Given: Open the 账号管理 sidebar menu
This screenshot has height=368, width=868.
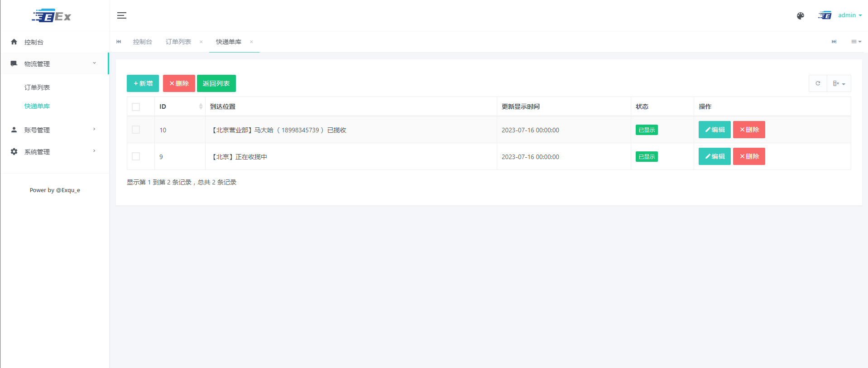Looking at the screenshot, I should pos(54,130).
